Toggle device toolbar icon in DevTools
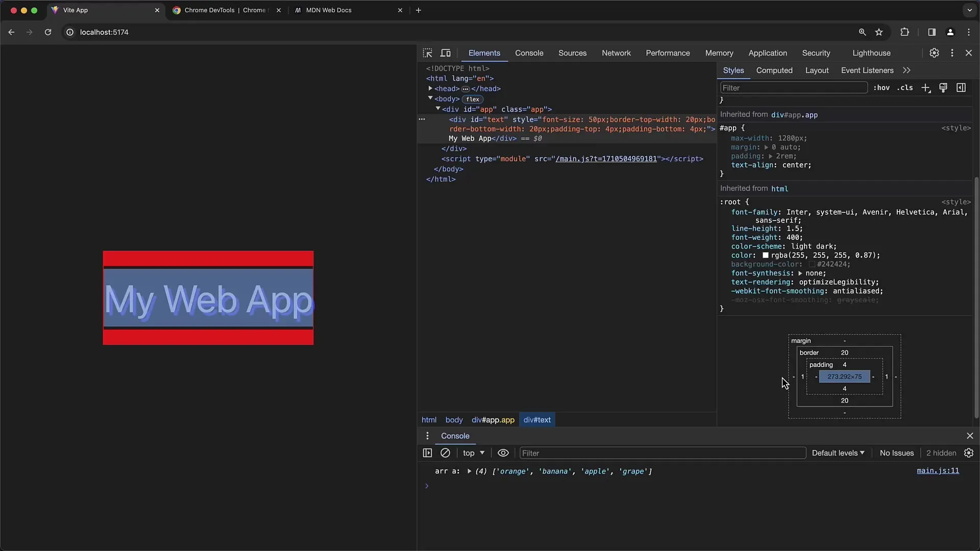 [x=446, y=53]
